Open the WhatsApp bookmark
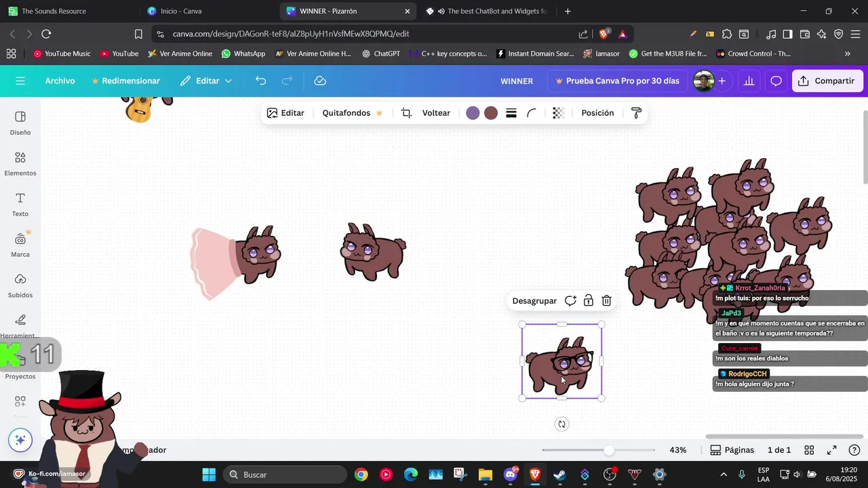 243,54
